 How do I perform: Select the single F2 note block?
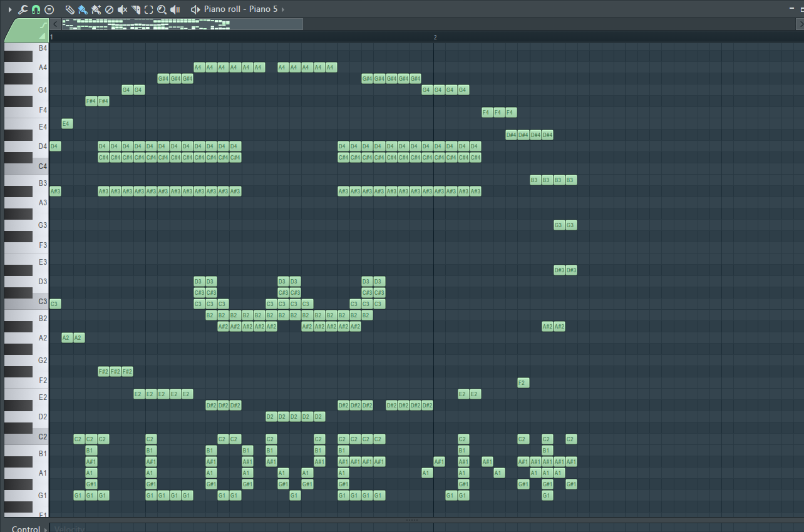point(523,383)
